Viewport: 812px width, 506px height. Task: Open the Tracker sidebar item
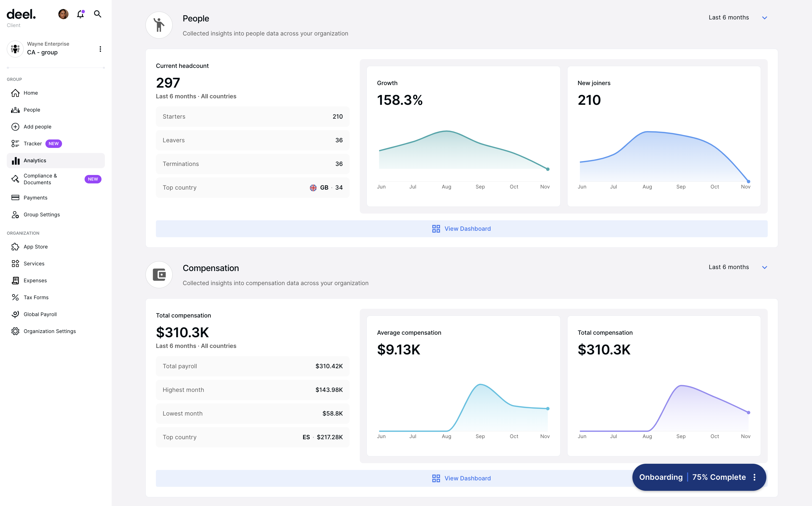pyautogui.click(x=33, y=144)
